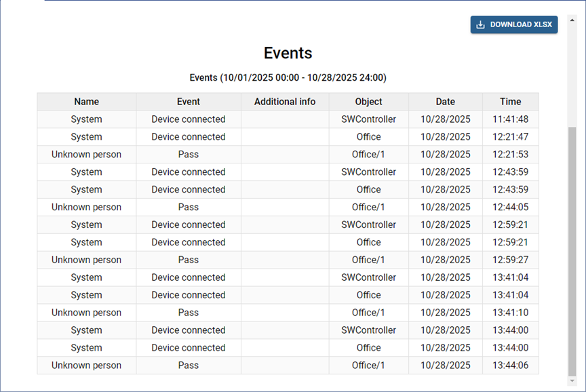This screenshot has width=586, height=392.
Task: Click the vertical scrollbar thumb
Action: 572,251
